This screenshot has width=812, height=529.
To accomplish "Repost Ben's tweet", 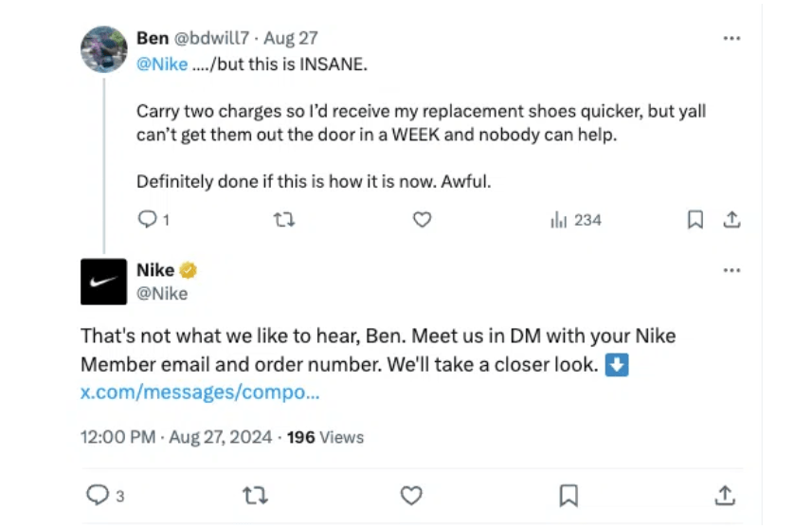I will coord(284,220).
